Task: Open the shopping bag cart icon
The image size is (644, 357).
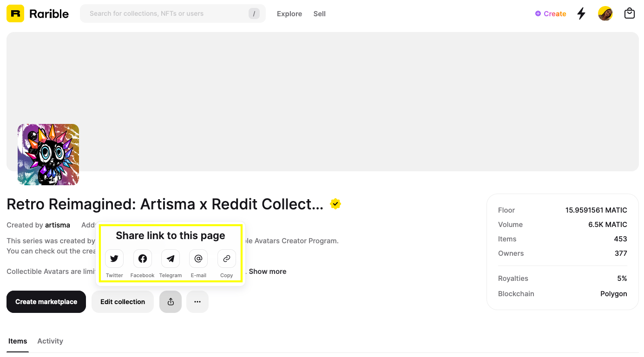Action: click(x=630, y=13)
